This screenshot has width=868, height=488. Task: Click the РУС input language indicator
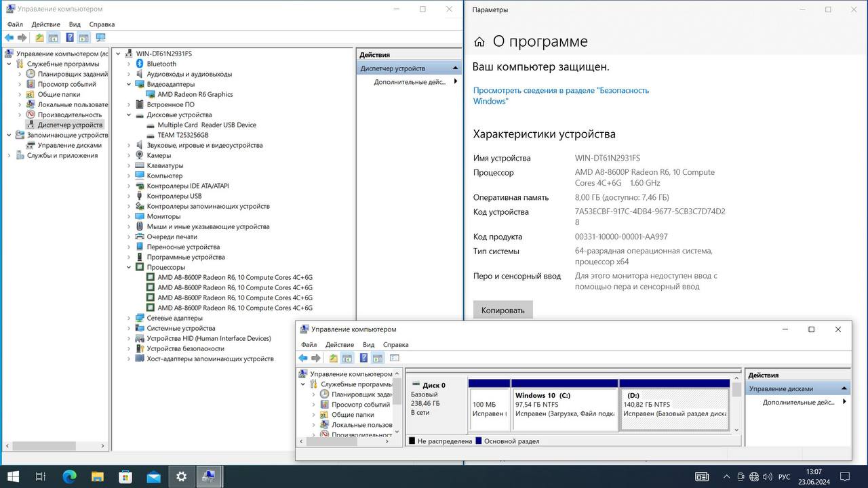[784, 477]
